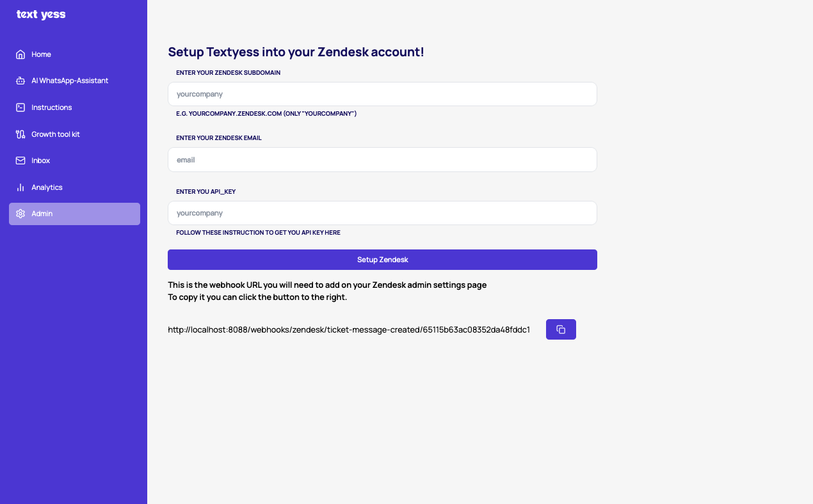Click the Admin gear icon
The image size is (813, 504).
pos(20,214)
